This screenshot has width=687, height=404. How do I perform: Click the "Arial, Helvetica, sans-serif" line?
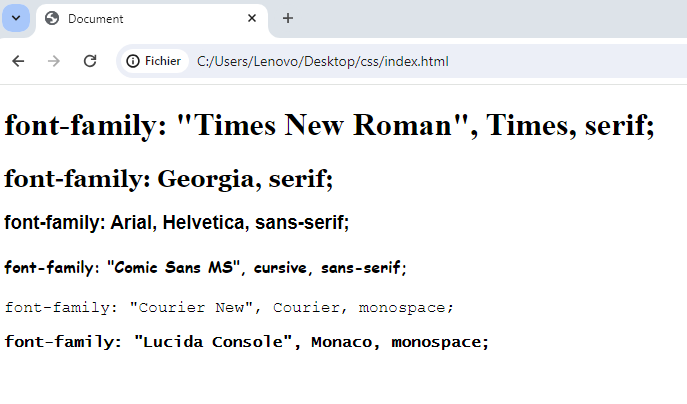[x=177, y=223]
